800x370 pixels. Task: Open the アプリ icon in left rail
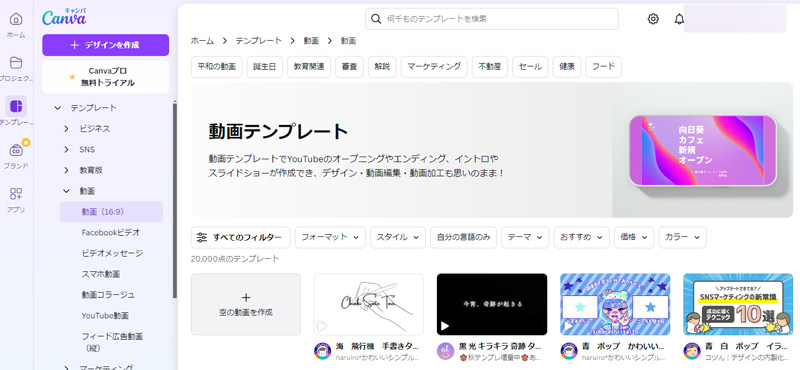(x=16, y=193)
